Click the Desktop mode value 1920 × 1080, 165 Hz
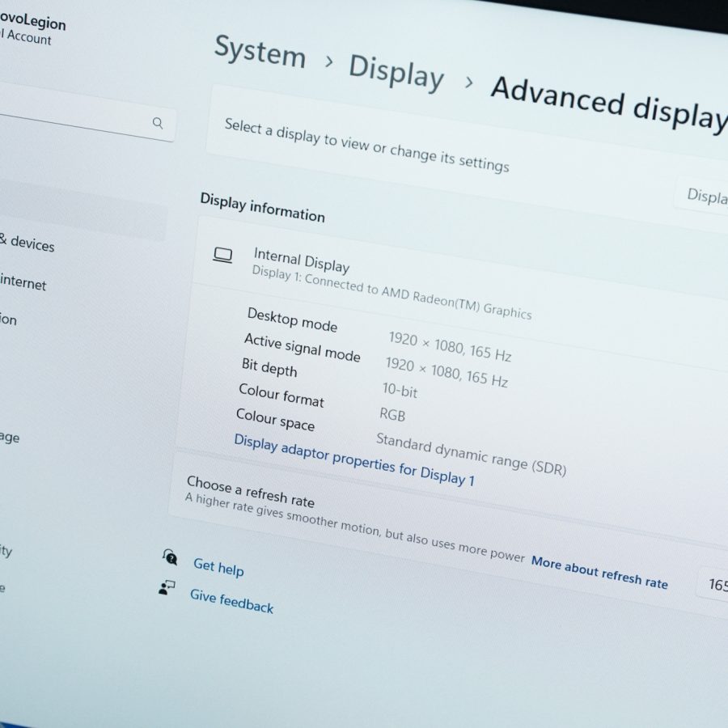This screenshot has height=728, width=728. 450,346
